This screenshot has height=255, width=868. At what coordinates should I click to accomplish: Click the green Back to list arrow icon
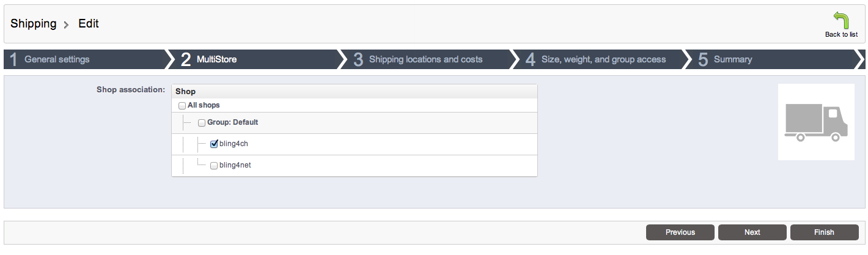tap(841, 20)
